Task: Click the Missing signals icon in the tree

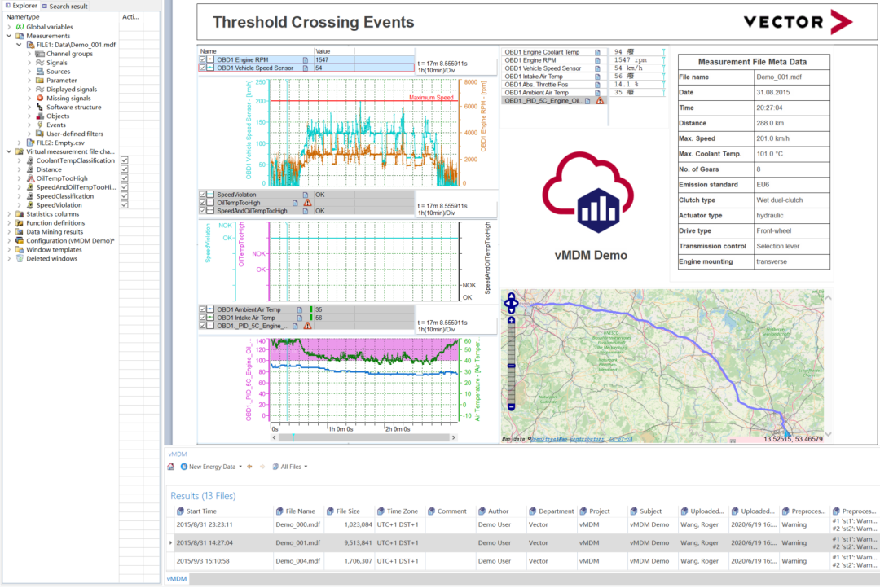Action: click(x=40, y=98)
